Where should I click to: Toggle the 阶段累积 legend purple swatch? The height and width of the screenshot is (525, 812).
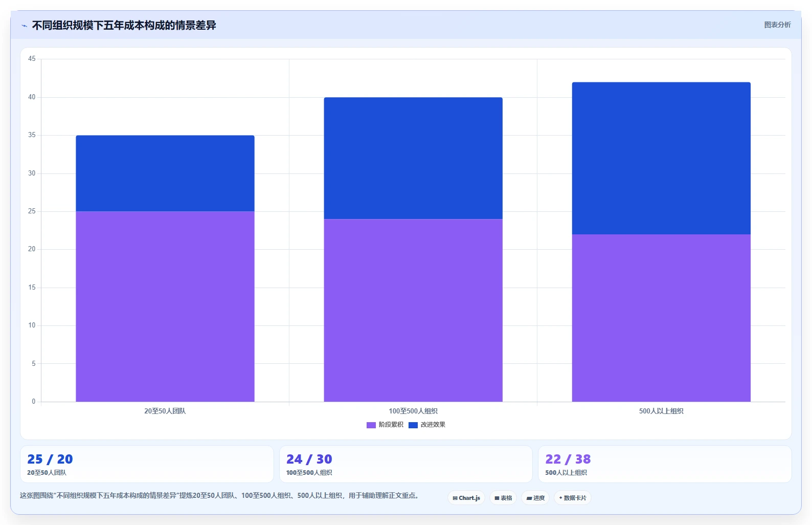click(371, 425)
